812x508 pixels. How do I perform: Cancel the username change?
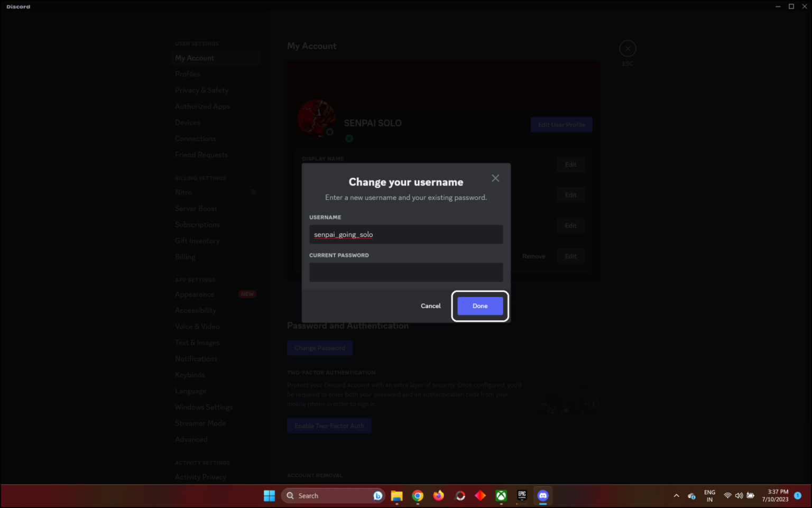[x=430, y=306]
